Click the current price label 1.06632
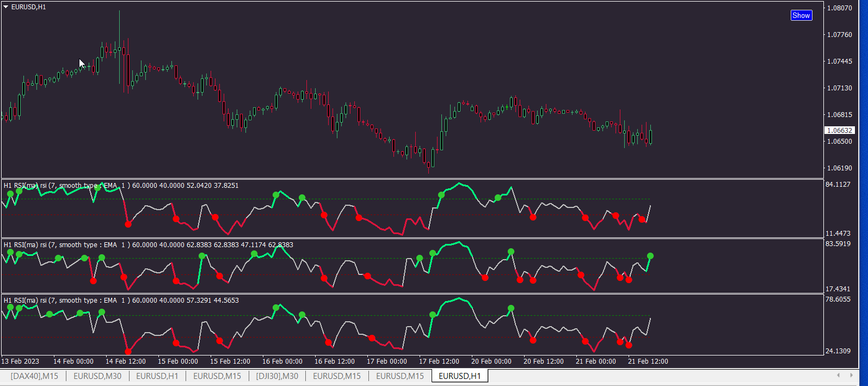This screenshot has height=386, width=868. (x=840, y=131)
